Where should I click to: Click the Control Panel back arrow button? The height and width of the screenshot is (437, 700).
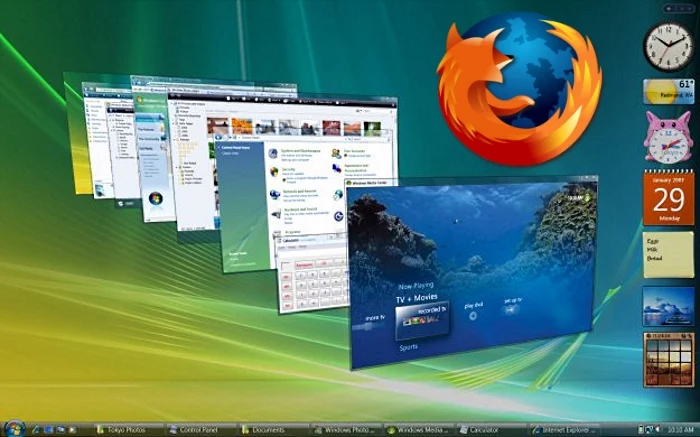[220, 137]
